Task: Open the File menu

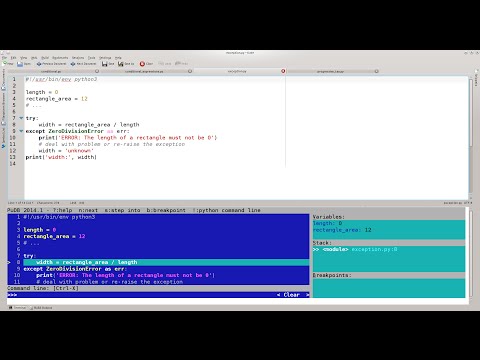Action: [4, 58]
